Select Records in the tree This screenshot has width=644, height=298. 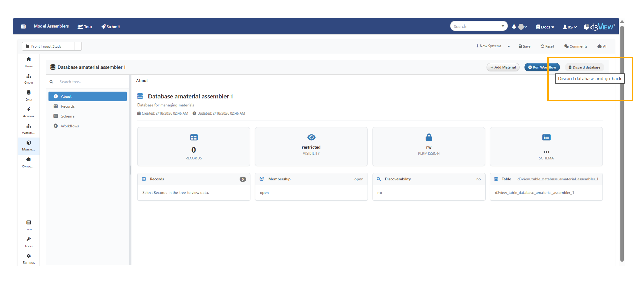point(68,106)
